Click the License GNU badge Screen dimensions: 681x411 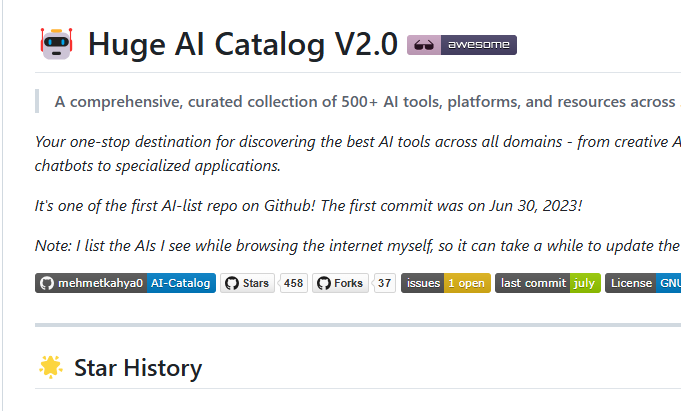coord(643,283)
